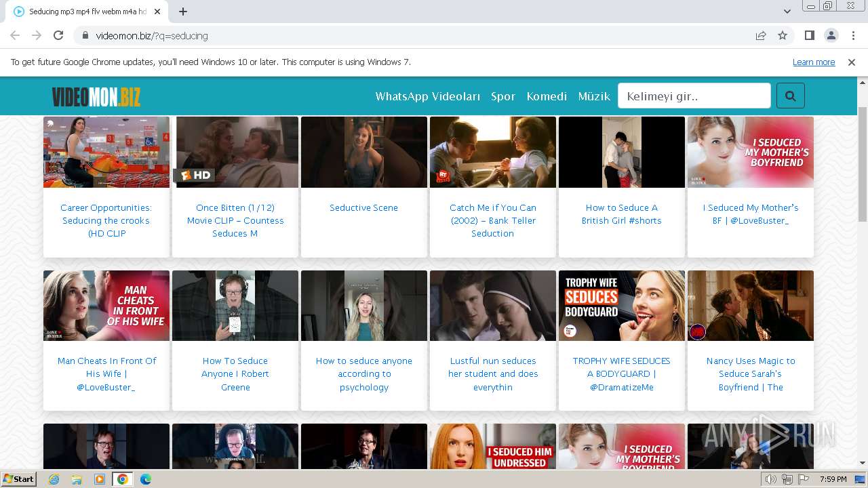Open Internet Explorer from the taskbar
The width and height of the screenshot is (868, 488).
tap(54, 479)
